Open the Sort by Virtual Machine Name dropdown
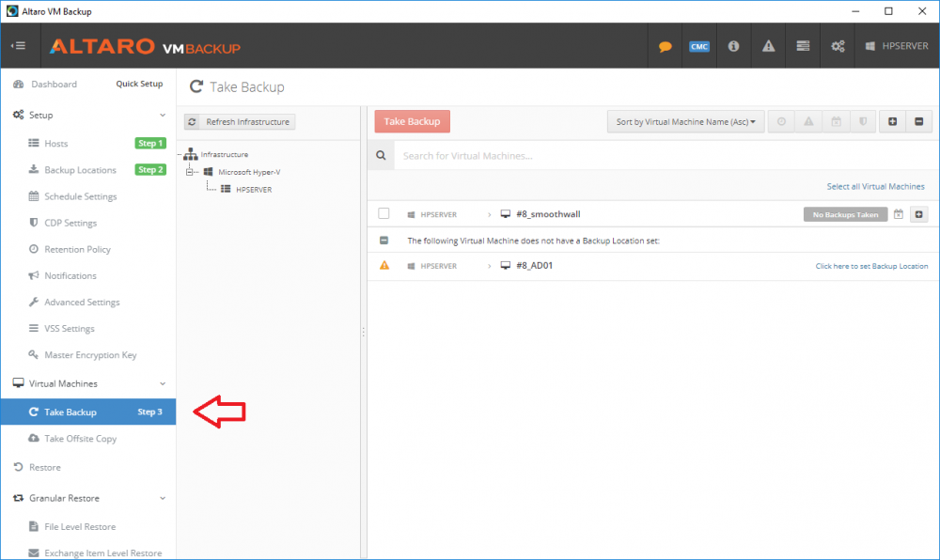Image resolution: width=940 pixels, height=560 pixels. [x=686, y=121]
